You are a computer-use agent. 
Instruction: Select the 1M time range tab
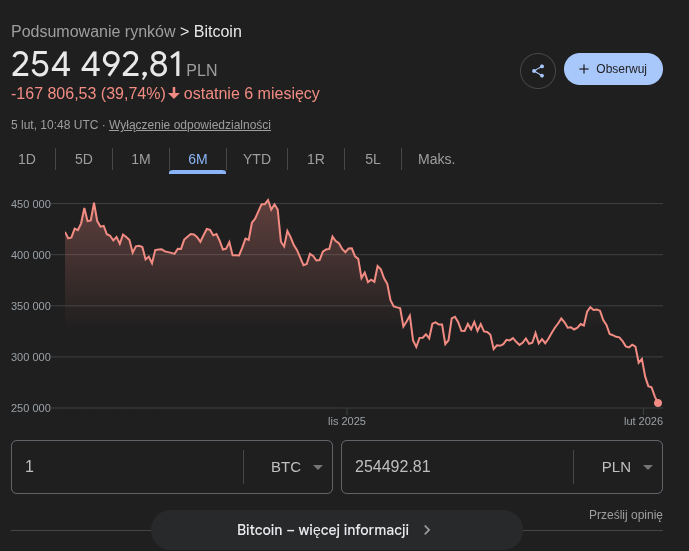(141, 159)
